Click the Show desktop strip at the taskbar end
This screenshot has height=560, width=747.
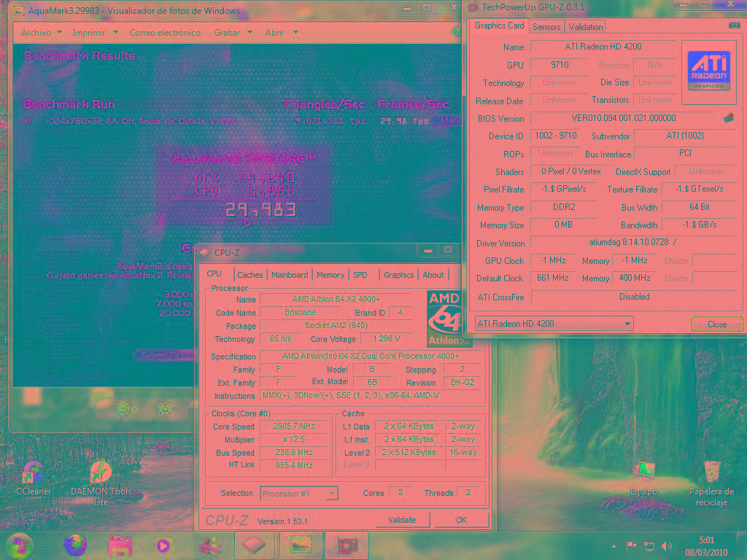point(743,546)
